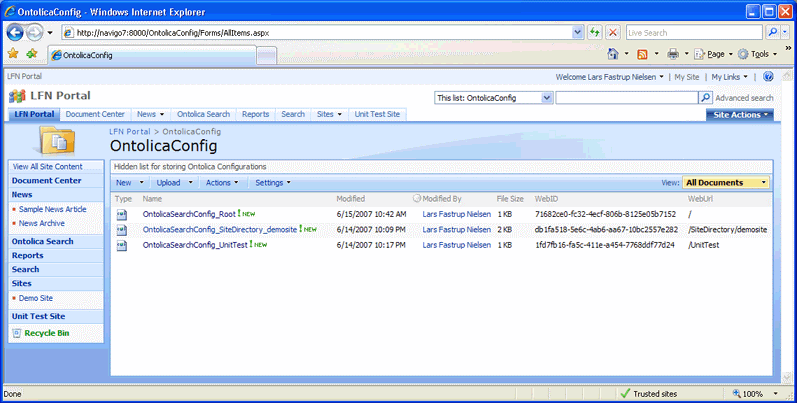The image size is (797, 403).
Task: Click file icon for OntolicaSearchConfig_UnitTest
Action: coord(121,246)
